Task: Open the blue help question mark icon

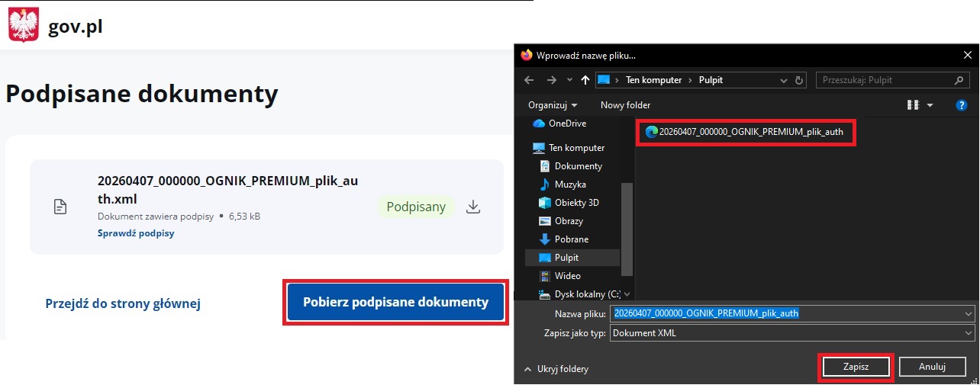Action: click(962, 105)
